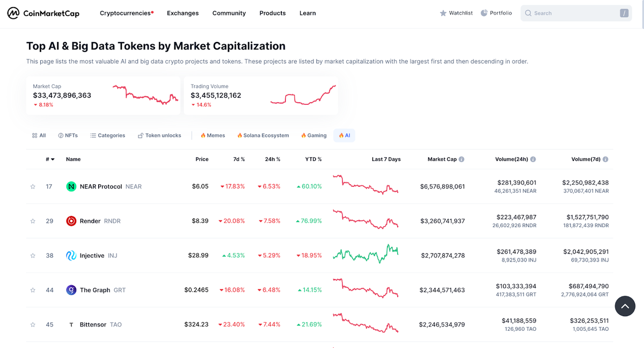644x348 pixels.
Task: Click the Market Cap summary chart
Action: click(145, 94)
